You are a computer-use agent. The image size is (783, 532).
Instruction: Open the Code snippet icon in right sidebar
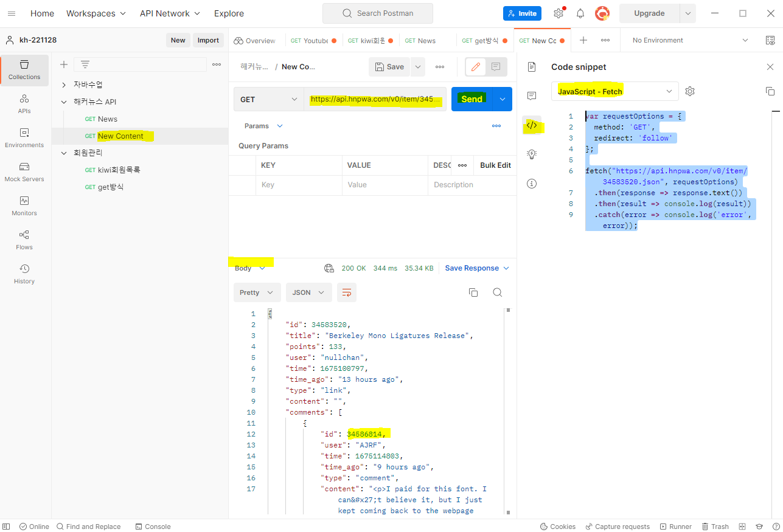click(x=532, y=125)
